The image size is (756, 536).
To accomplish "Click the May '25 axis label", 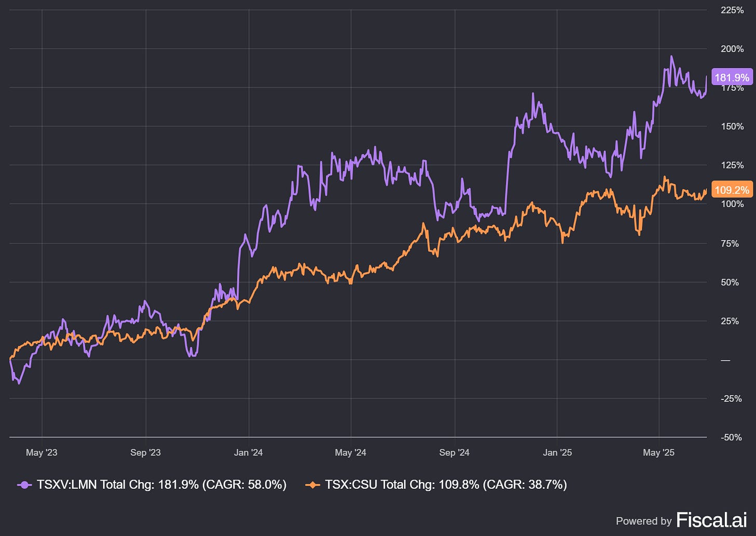I will 658,452.
